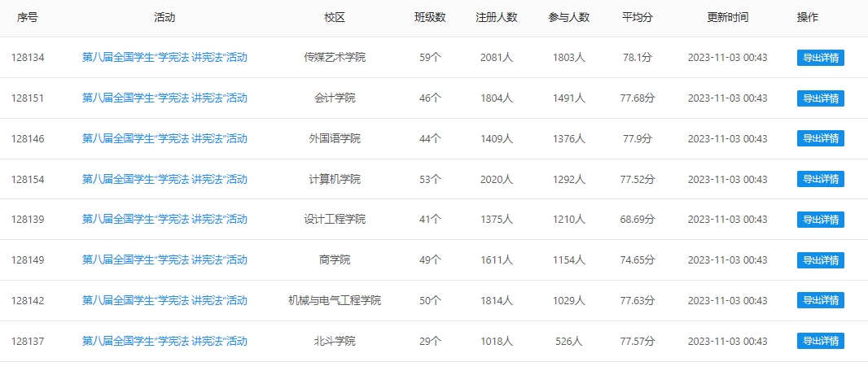Viewport: 868px width, 375px height.
Task: Select serial number 128142
Action: click(27, 300)
